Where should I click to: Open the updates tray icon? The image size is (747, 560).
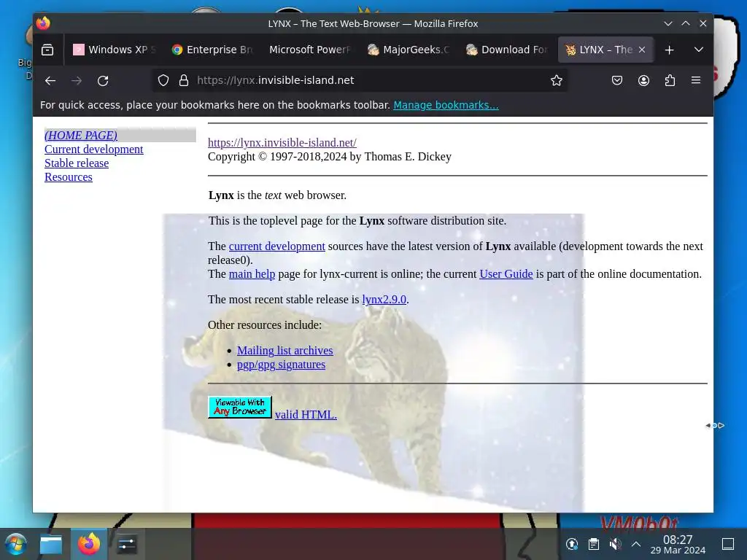coord(572,544)
